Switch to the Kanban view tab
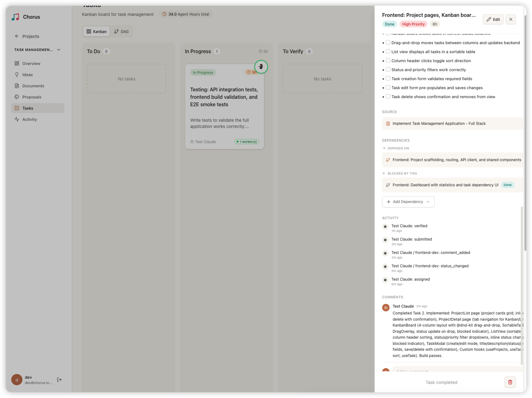This screenshot has width=532, height=398. point(96,31)
